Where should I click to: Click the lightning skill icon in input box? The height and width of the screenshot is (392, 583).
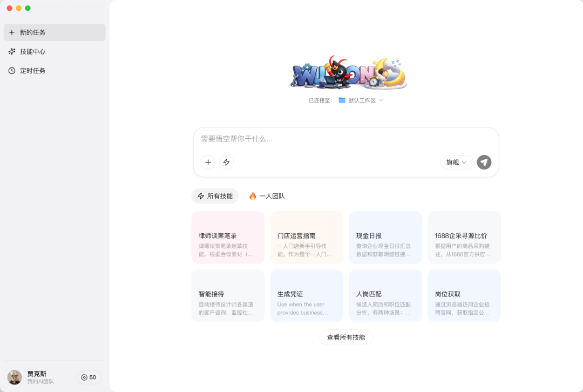tap(226, 162)
